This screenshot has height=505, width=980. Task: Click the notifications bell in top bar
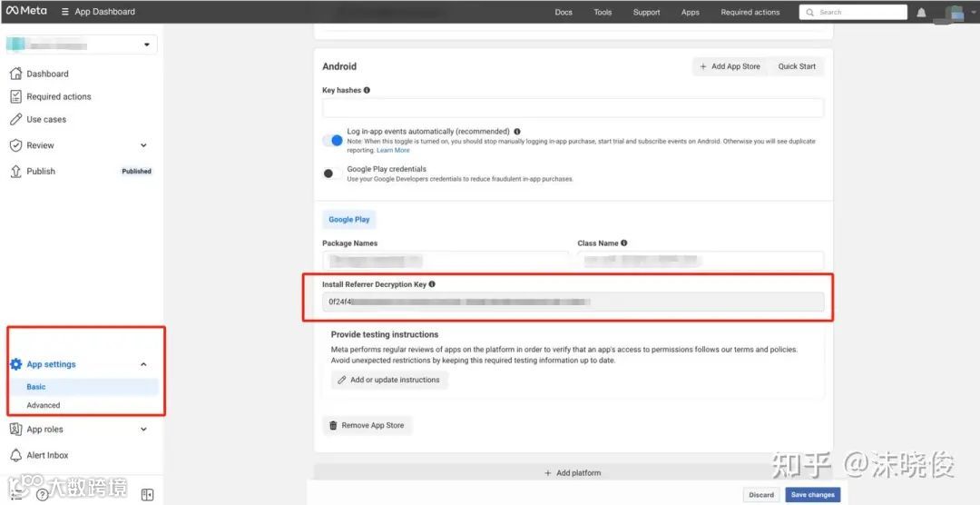click(x=921, y=12)
